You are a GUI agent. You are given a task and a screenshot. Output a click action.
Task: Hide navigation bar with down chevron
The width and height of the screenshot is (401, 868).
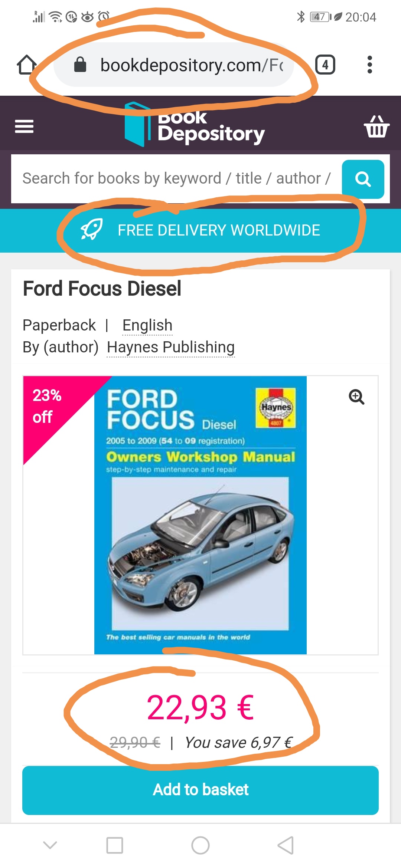coord(50,845)
